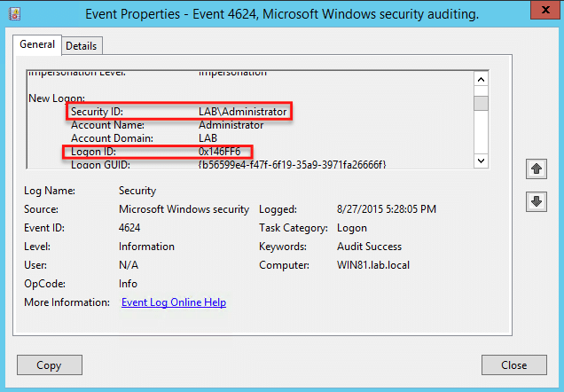Click the highlighted LAB\Administrator Security ID value
Image resolution: width=564 pixels, height=392 pixels.
pyautogui.click(x=243, y=112)
